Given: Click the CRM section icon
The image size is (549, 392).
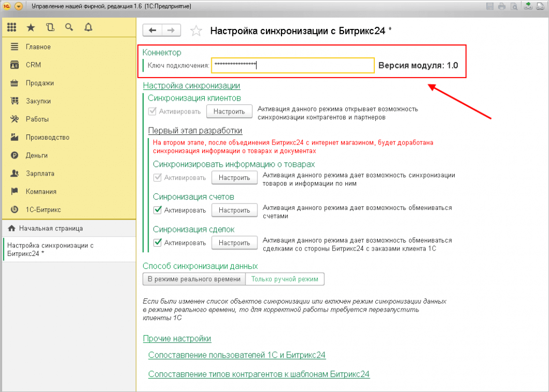Looking at the screenshot, I should 14,65.
